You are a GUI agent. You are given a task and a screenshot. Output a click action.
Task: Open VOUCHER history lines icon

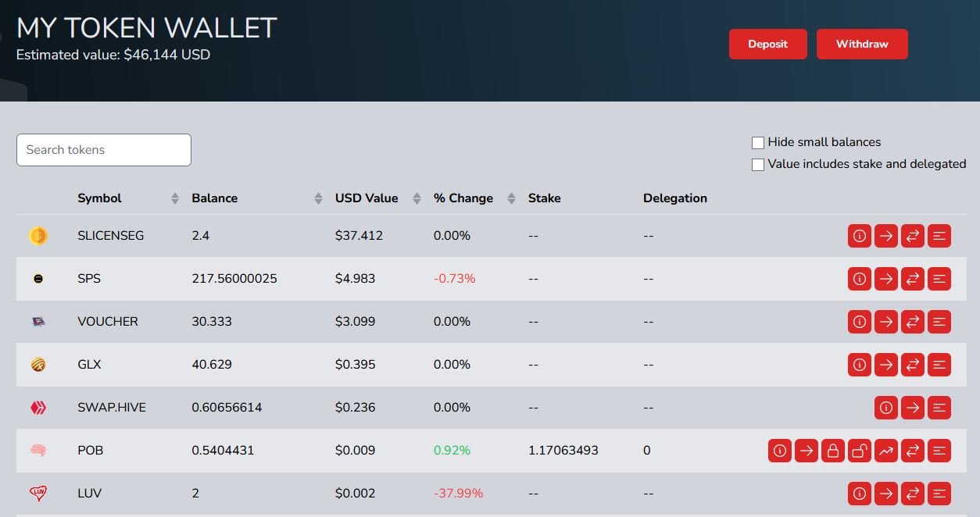pyautogui.click(x=939, y=322)
